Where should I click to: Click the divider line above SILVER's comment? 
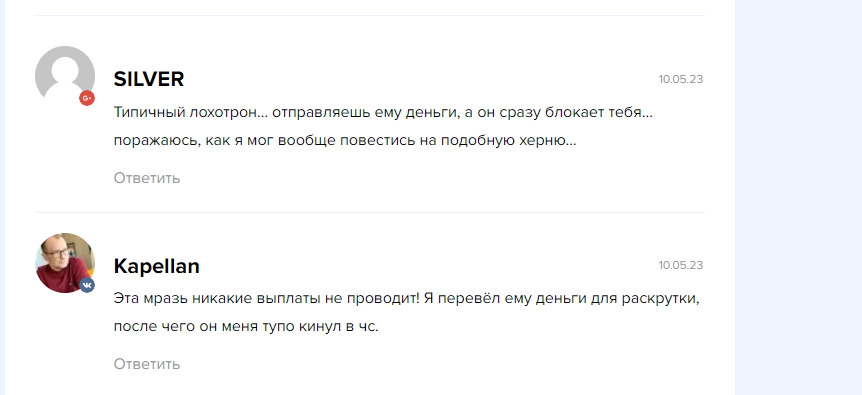click(x=369, y=15)
